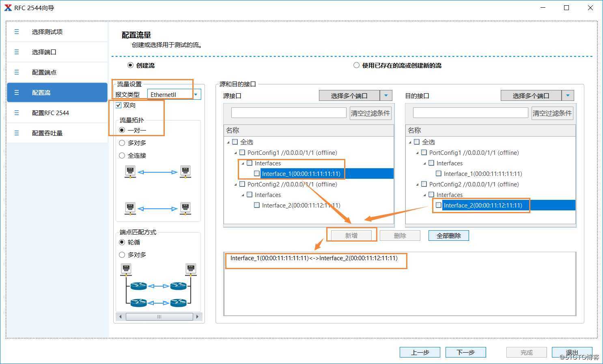Click the hamburger icon beside 选择测试项
Image resolution: width=603 pixels, height=364 pixels.
coord(17,32)
